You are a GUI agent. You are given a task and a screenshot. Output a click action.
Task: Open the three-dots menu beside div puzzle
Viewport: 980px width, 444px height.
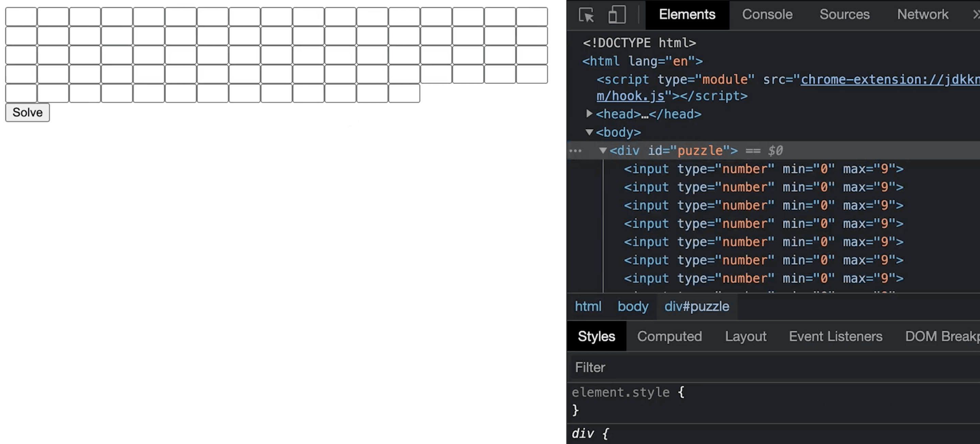[x=575, y=151]
